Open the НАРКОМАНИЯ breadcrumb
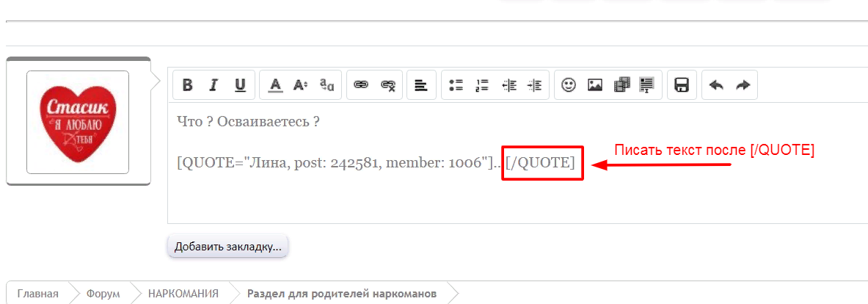Screen dimensions: 868x304 (183, 294)
